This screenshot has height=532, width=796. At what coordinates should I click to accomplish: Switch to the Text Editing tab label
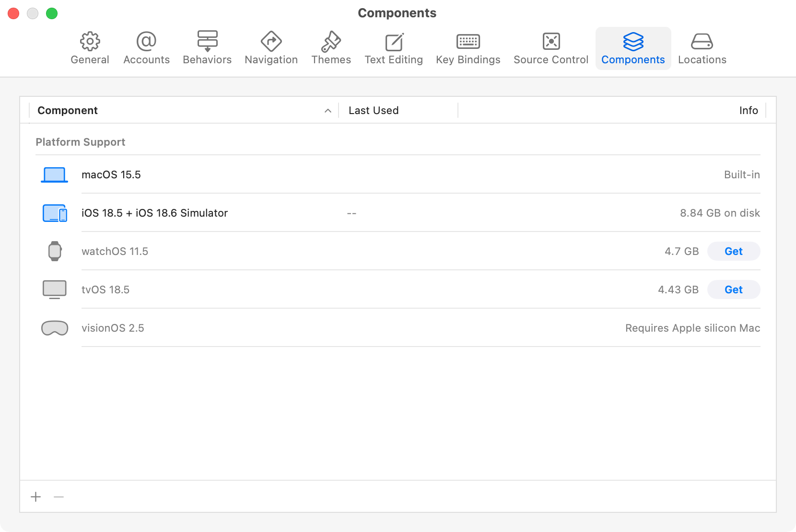coord(394,60)
